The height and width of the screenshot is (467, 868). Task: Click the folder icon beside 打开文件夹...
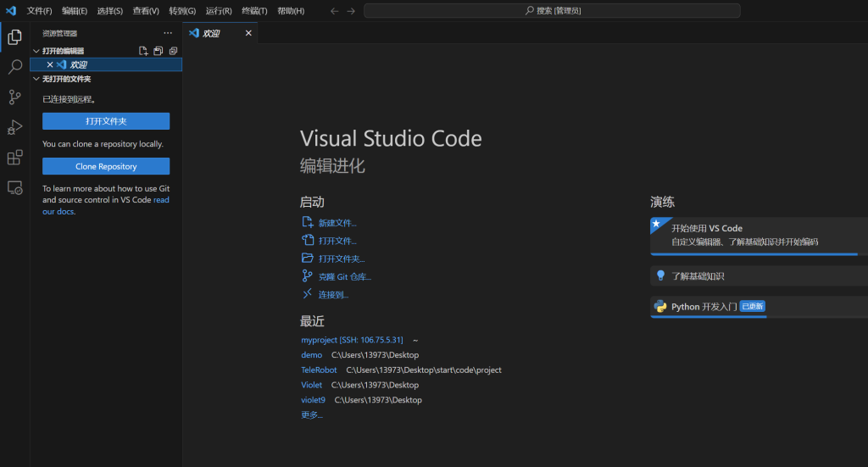click(307, 258)
